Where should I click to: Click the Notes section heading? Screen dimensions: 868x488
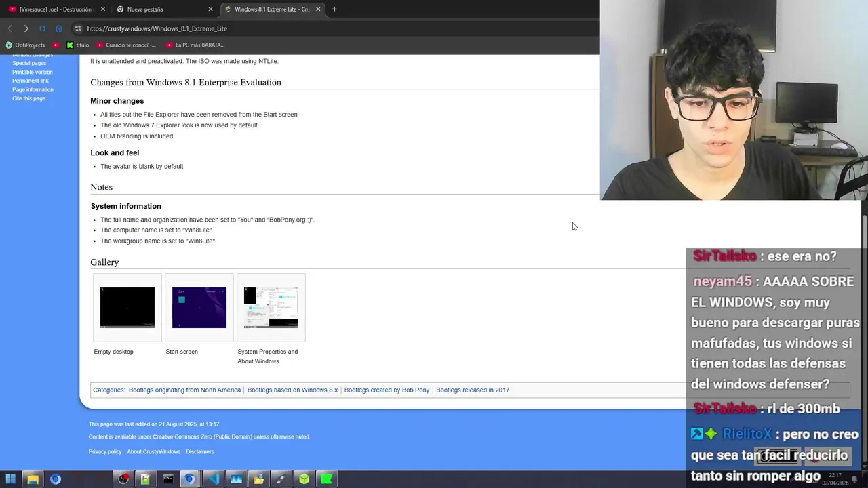click(101, 187)
